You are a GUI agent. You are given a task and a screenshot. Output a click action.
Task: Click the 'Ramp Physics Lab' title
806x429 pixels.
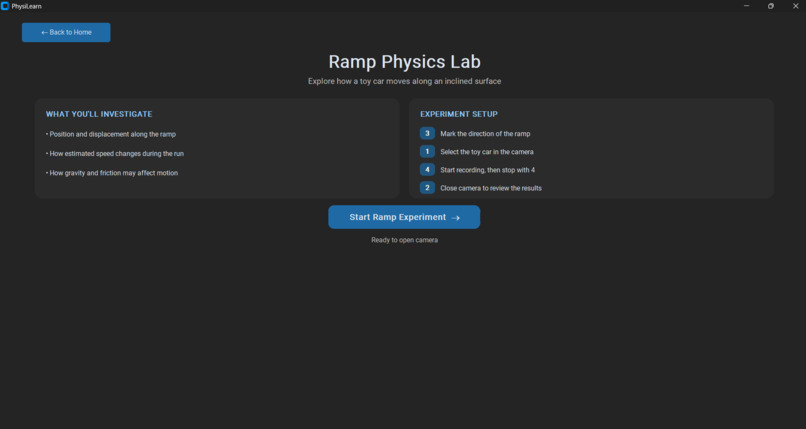pyautogui.click(x=405, y=62)
